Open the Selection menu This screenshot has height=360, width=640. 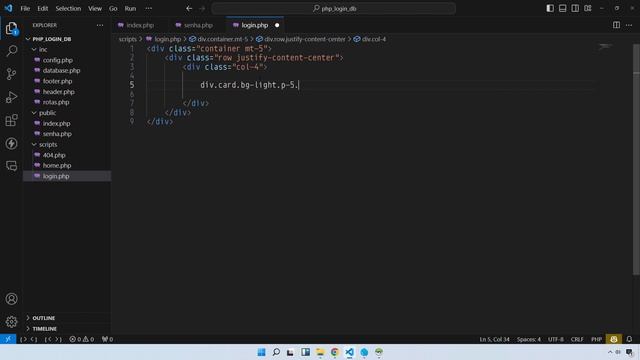point(68,8)
